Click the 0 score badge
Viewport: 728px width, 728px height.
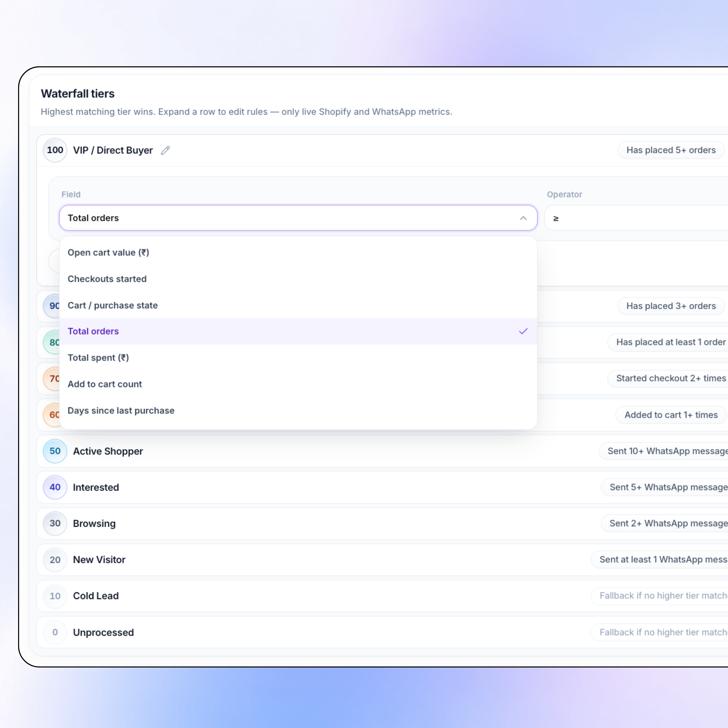coord(55,632)
